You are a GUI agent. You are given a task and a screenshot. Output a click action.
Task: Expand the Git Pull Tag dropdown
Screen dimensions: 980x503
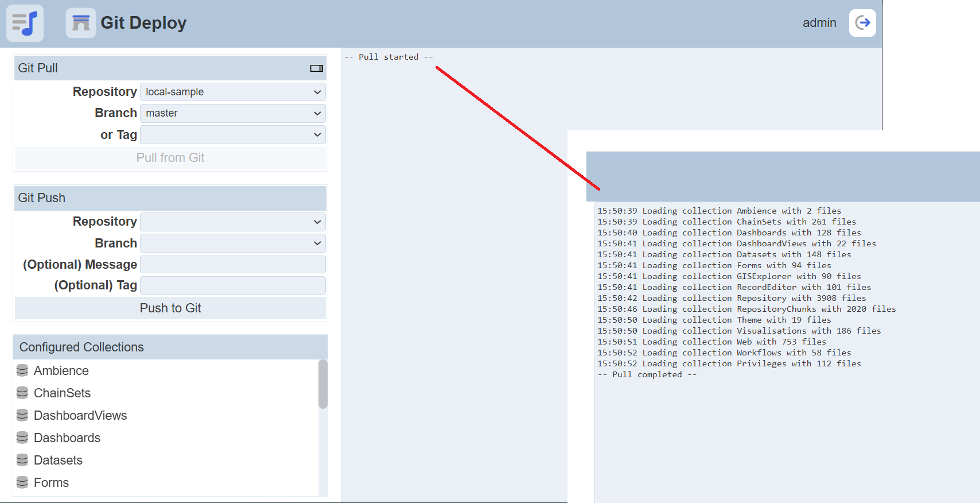pyautogui.click(x=232, y=135)
